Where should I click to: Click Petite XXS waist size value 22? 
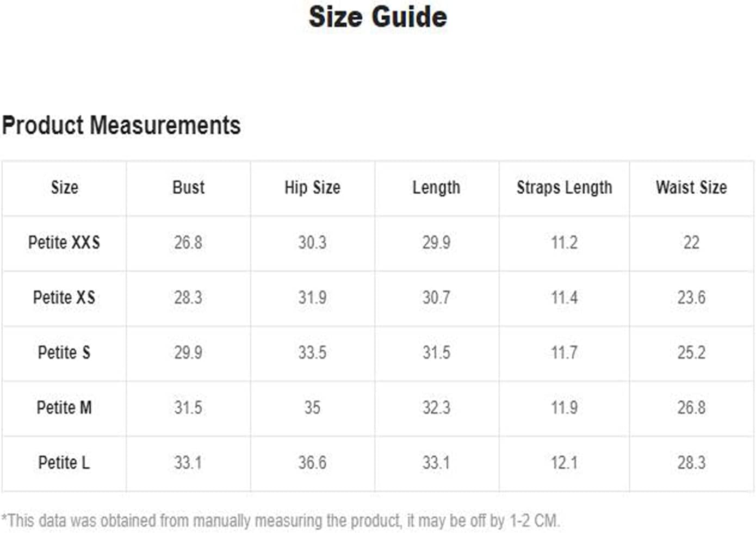691,242
